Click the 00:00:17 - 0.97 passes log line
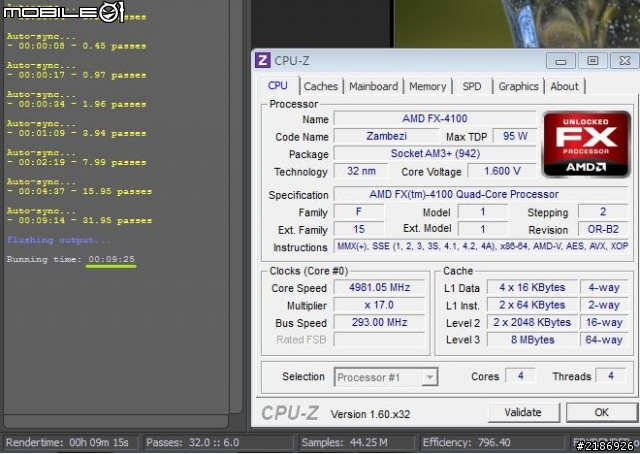Screen dimensions: 640x454 tap(76, 75)
